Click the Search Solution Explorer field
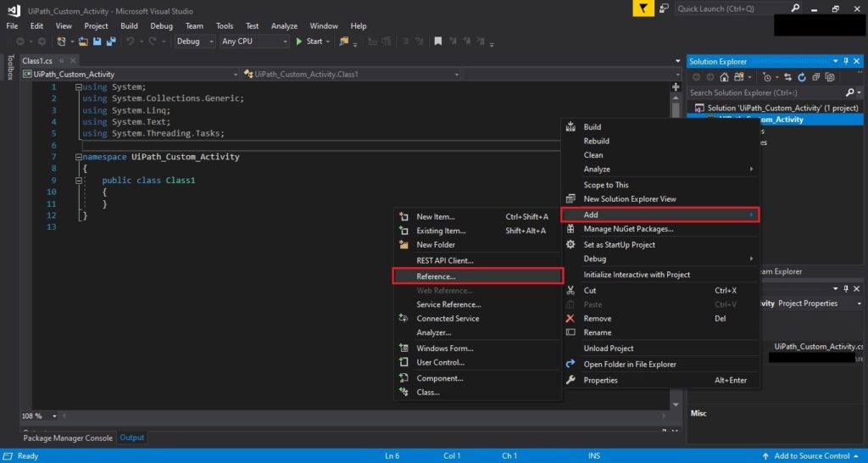The height and width of the screenshot is (463, 868). point(765,92)
